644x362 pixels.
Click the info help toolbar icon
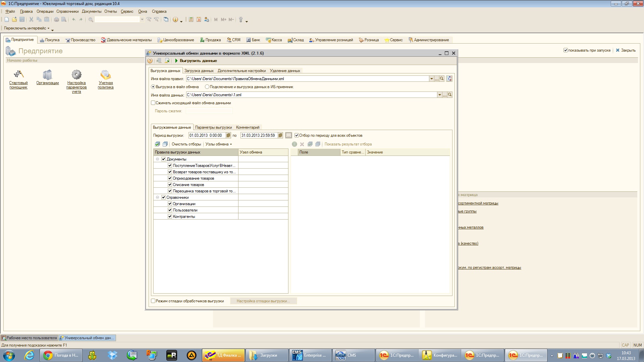coord(175,20)
